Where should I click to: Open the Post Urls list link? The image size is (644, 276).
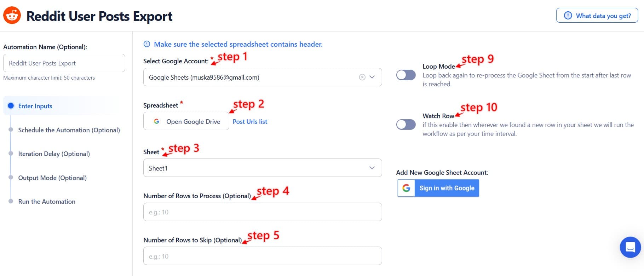coord(250,121)
